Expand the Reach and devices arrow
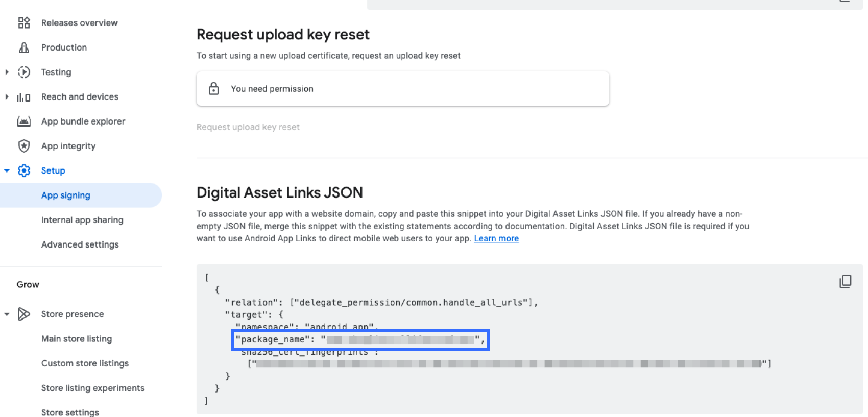This screenshot has height=417, width=868. (7, 97)
